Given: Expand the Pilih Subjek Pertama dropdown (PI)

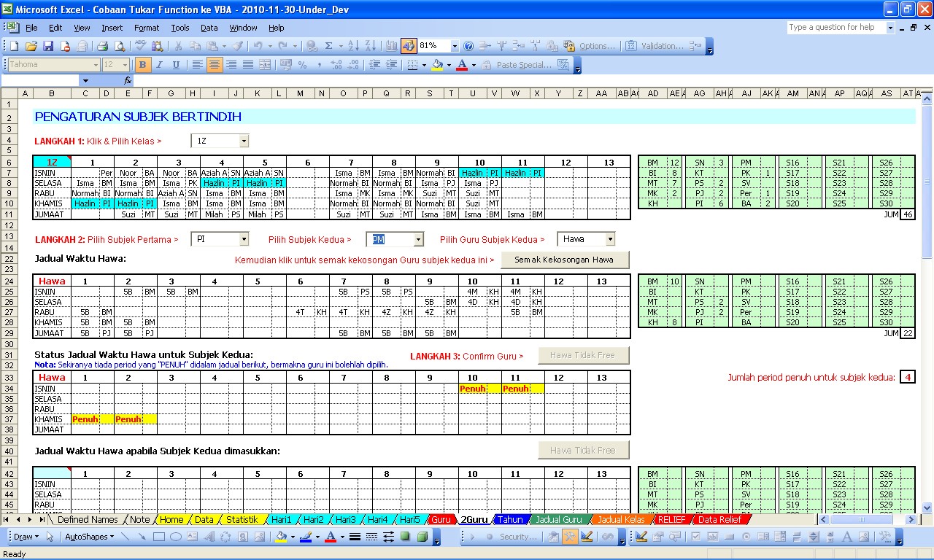Looking at the screenshot, I should click(x=244, y=239).
